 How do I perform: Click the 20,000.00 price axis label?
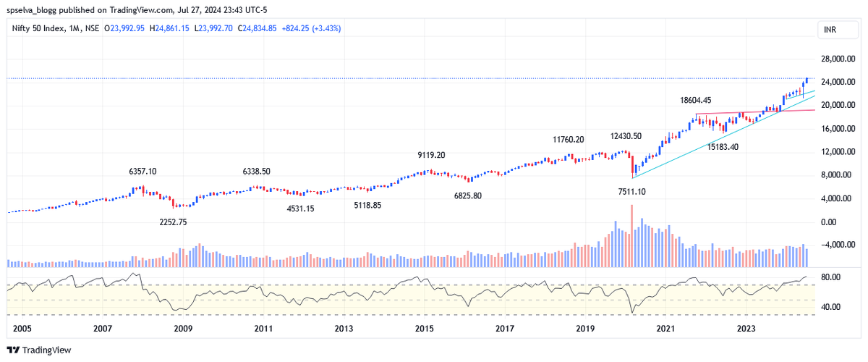click(837, 105)
